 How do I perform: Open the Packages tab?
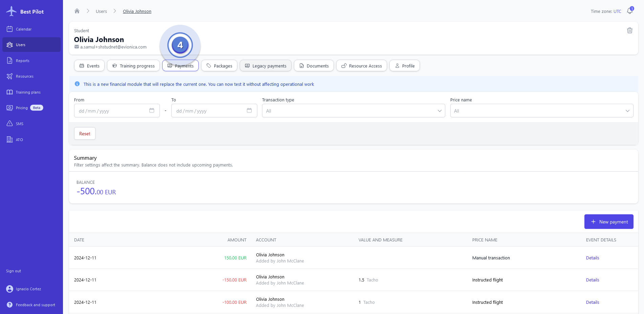(219, 66)
